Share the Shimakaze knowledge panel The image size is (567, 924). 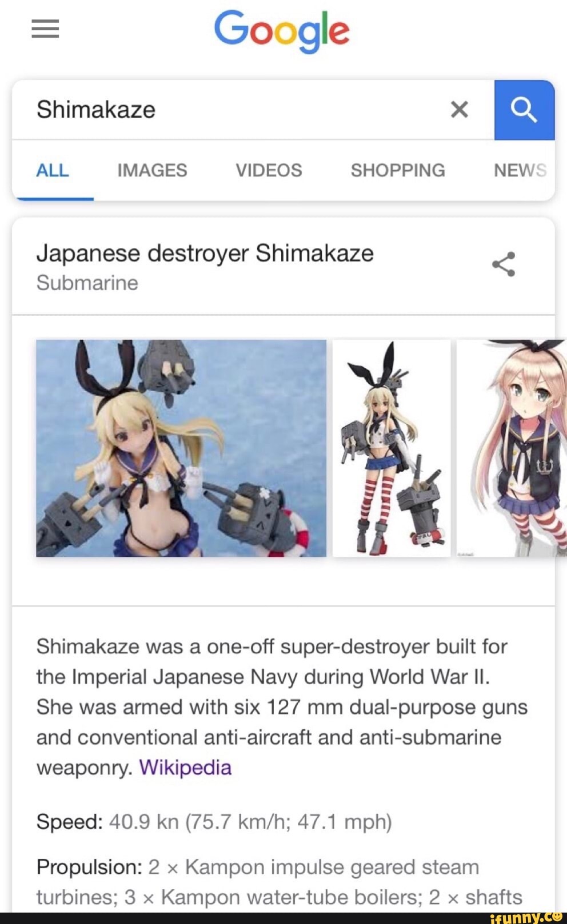504,264
